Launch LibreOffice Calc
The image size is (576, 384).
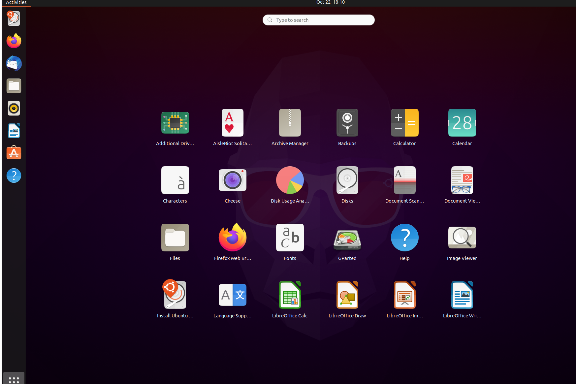pos(290,295)
